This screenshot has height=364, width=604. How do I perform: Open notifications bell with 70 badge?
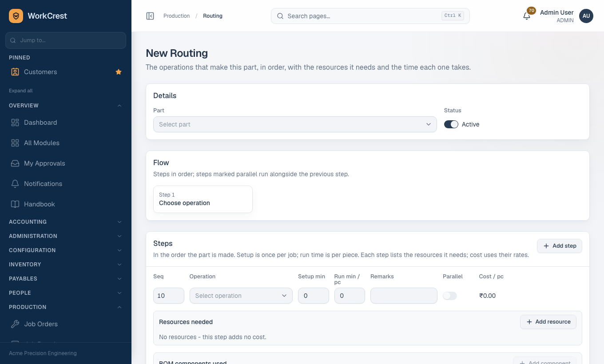pos(527,16)
